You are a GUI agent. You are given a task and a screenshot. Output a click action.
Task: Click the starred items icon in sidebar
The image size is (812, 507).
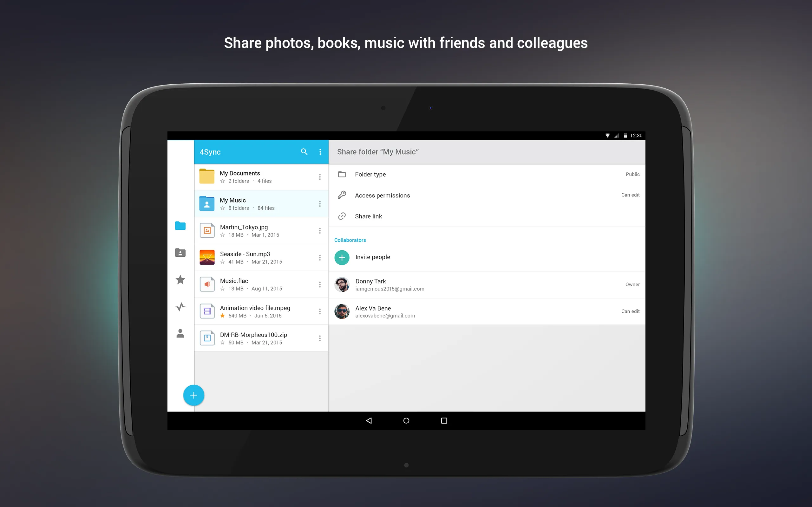tap(180, 279)
